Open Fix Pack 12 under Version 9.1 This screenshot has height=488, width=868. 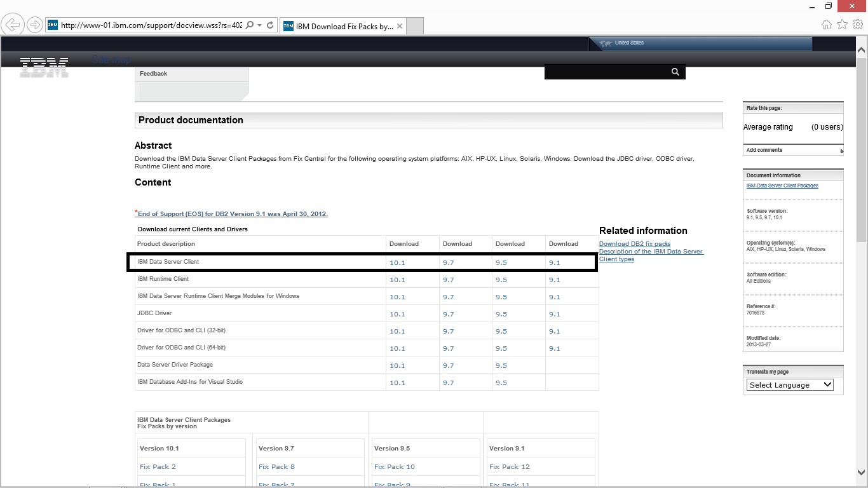click(509, 466)
